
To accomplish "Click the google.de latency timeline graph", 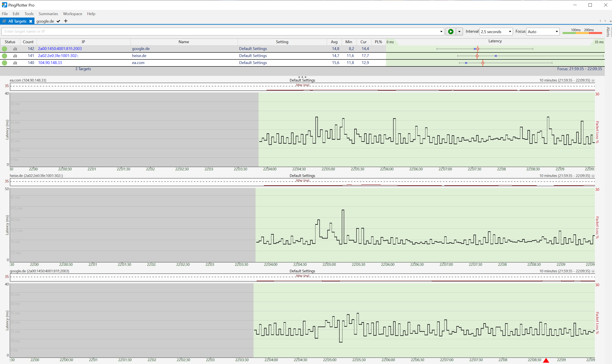I will (x=302, y=320).
